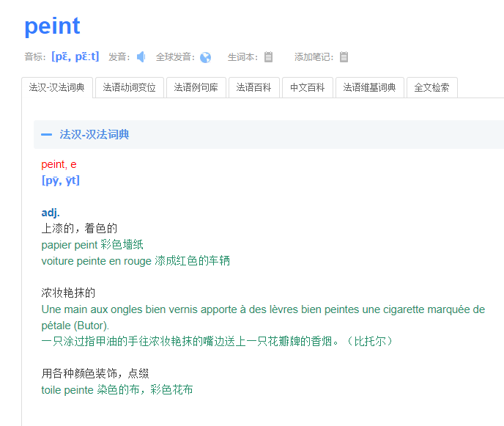Add word to 生词本 notebook icon
The height and width of the screenshot is (426, 504).
click(269, 57)
